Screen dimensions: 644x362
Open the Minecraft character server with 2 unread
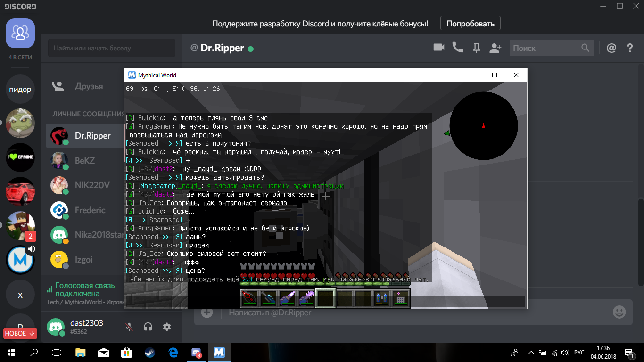[x=20, y=225]
